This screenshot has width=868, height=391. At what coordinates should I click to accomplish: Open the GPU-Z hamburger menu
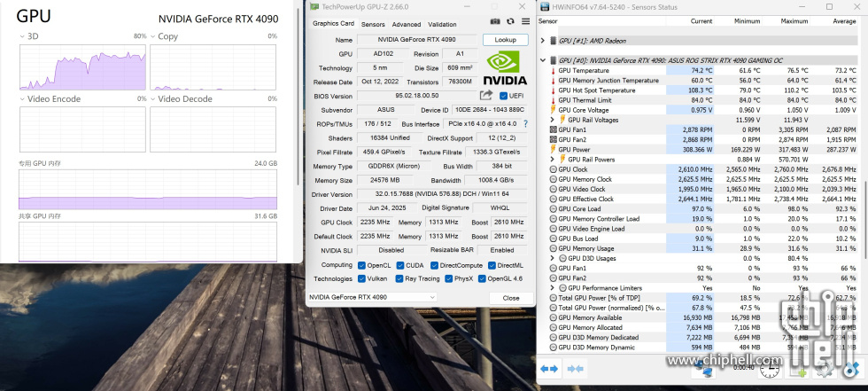(x=525, y=21)
